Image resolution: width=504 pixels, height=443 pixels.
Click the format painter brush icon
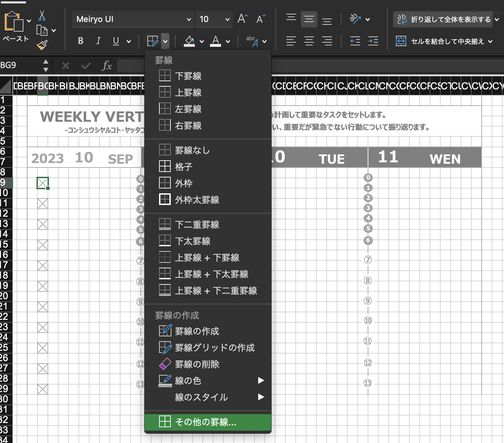(x=42, y=45)
